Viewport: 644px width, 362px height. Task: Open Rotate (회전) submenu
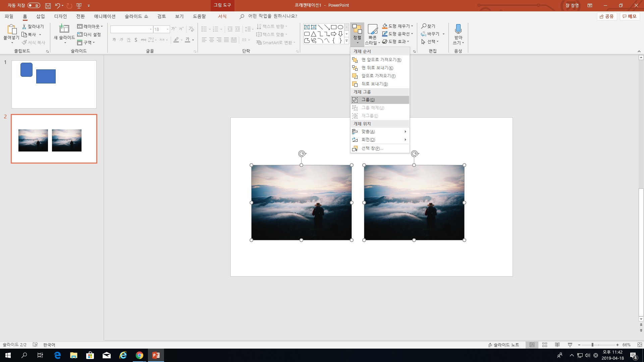tap(380, 140)
